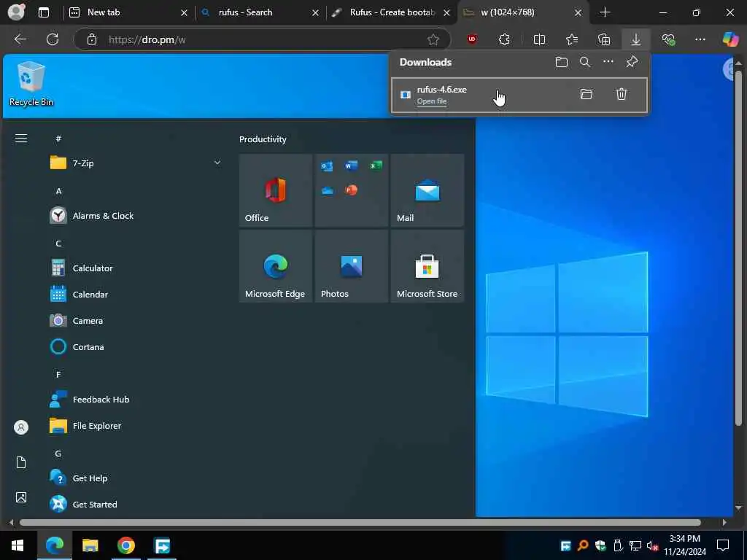Open the Mail tile
747x560 pixels.
(x=427, y=190)
